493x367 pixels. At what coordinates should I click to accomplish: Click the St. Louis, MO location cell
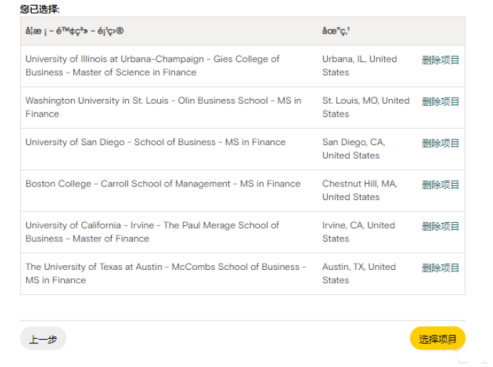click(x=366, y=107)
